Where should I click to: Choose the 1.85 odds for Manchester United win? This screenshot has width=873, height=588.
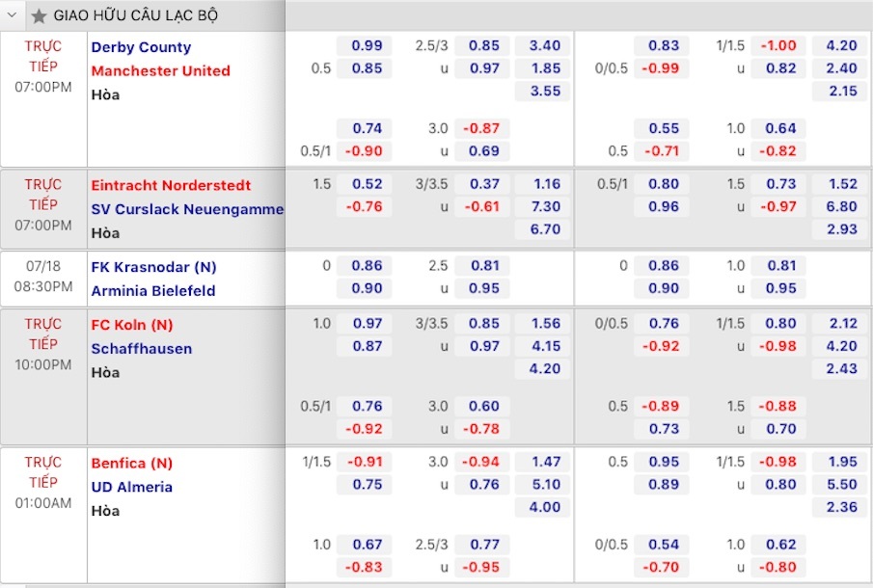pyautogui.click(x=545, y=68)
